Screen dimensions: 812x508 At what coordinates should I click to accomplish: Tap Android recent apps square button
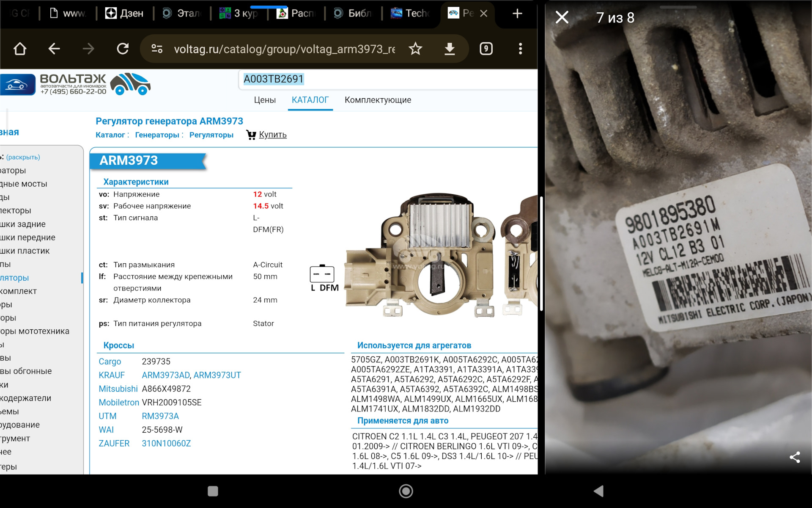(x=213, y=491)
